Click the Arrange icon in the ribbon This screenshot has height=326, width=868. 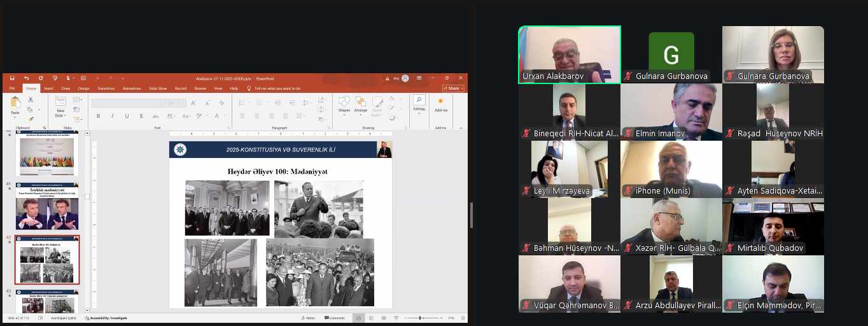point(361,104)
